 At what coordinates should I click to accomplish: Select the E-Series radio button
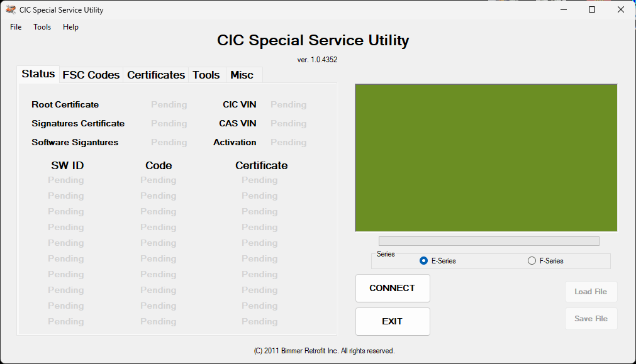click(x=438, y=261)
